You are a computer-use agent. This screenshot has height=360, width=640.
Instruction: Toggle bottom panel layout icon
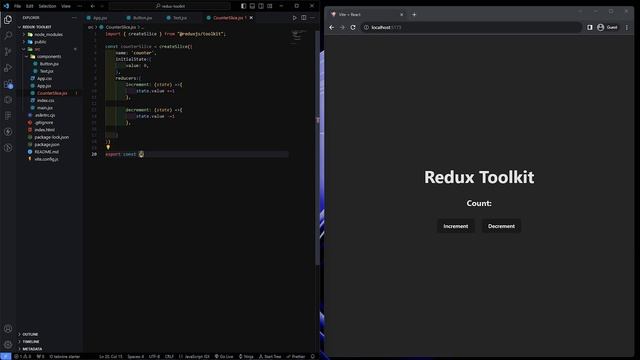coord(252,6)
